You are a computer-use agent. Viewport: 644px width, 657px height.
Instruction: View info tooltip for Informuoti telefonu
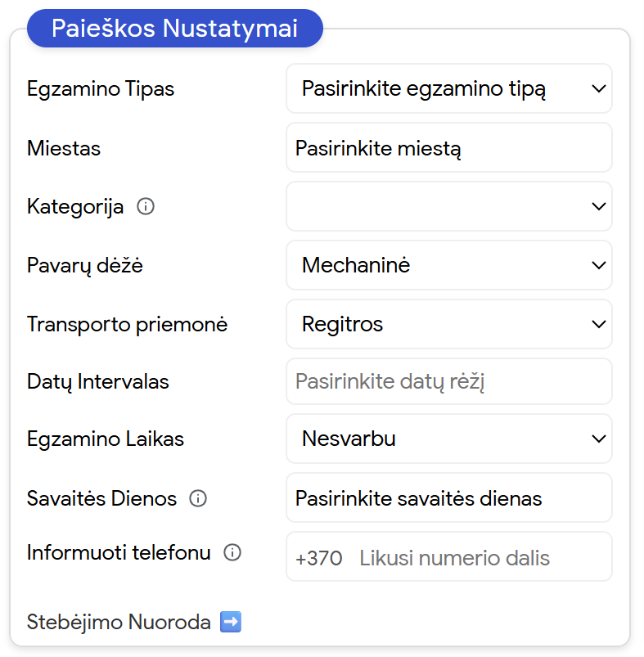232,552
